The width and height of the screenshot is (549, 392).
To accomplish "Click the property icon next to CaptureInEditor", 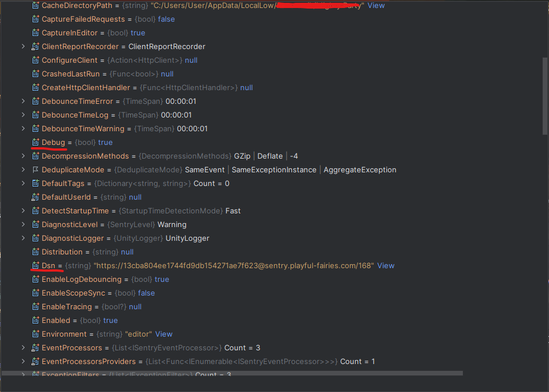I will coord(35,33).
